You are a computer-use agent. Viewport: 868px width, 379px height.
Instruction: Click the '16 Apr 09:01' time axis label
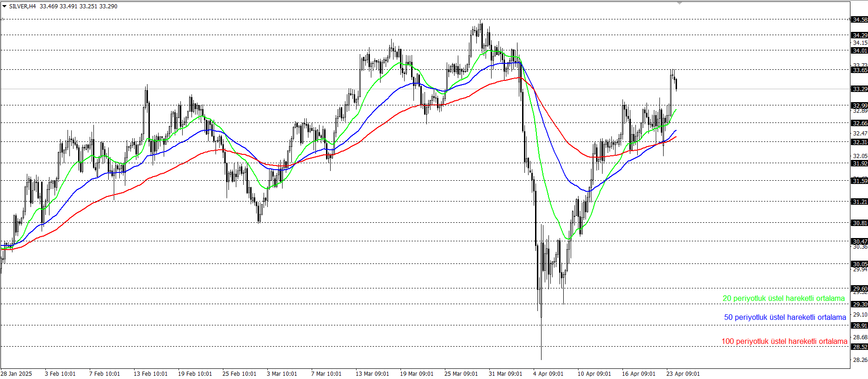tap(639, 373)
